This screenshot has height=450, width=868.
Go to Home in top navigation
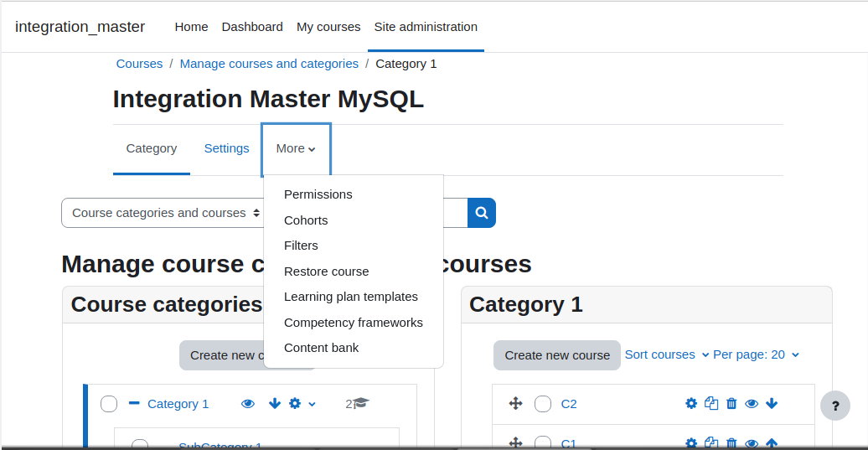pyautogui.click(x=192, y=27)
